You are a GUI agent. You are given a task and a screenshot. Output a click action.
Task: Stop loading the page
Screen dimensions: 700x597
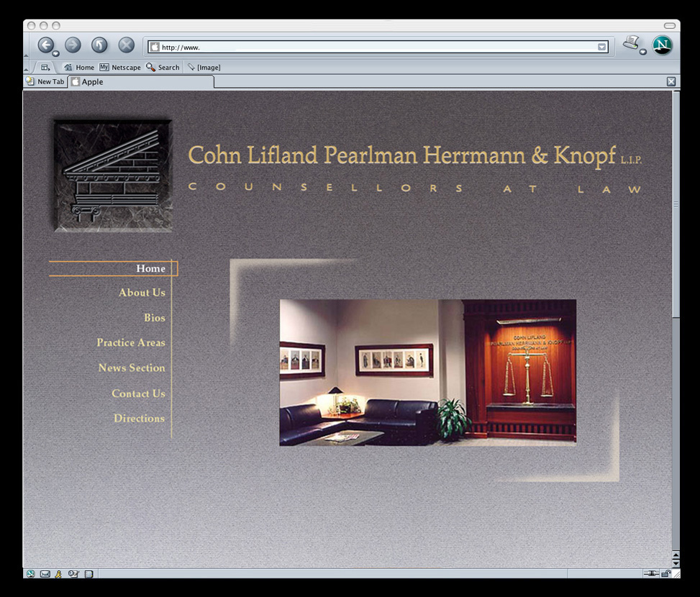click(127, 45)
